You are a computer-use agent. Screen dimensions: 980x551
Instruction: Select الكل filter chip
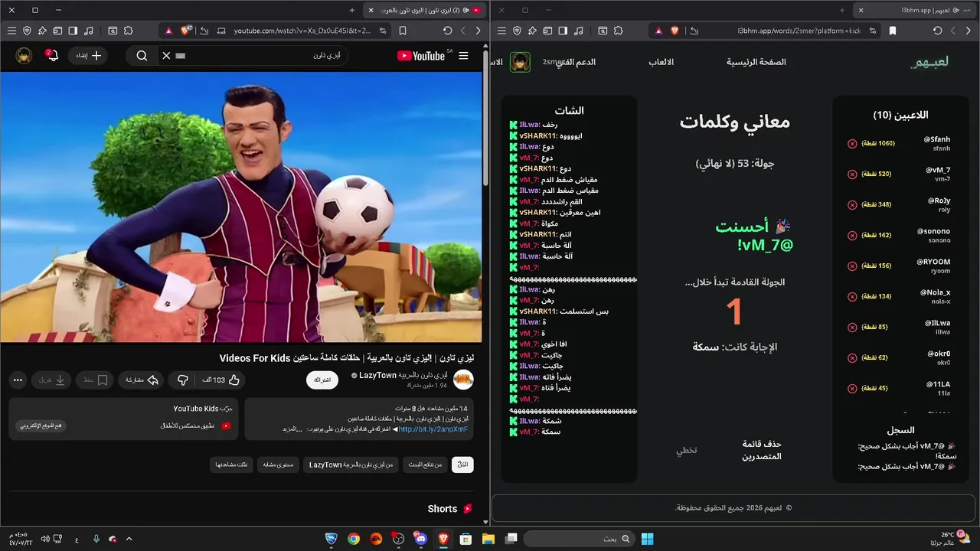[x=462, y=465]
